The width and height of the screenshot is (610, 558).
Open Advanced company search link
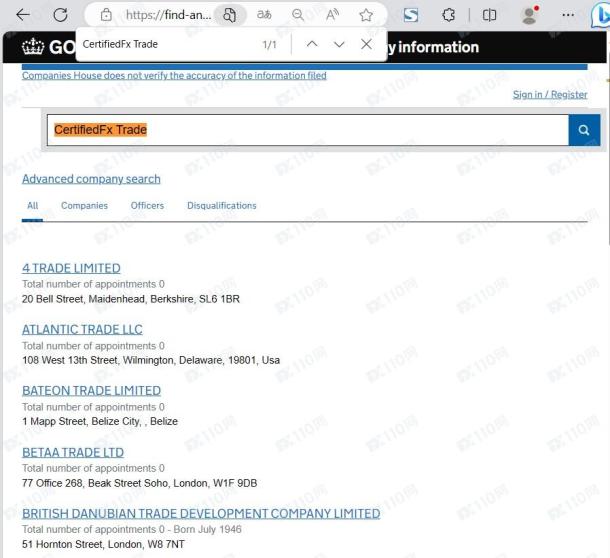coord(91,179)
